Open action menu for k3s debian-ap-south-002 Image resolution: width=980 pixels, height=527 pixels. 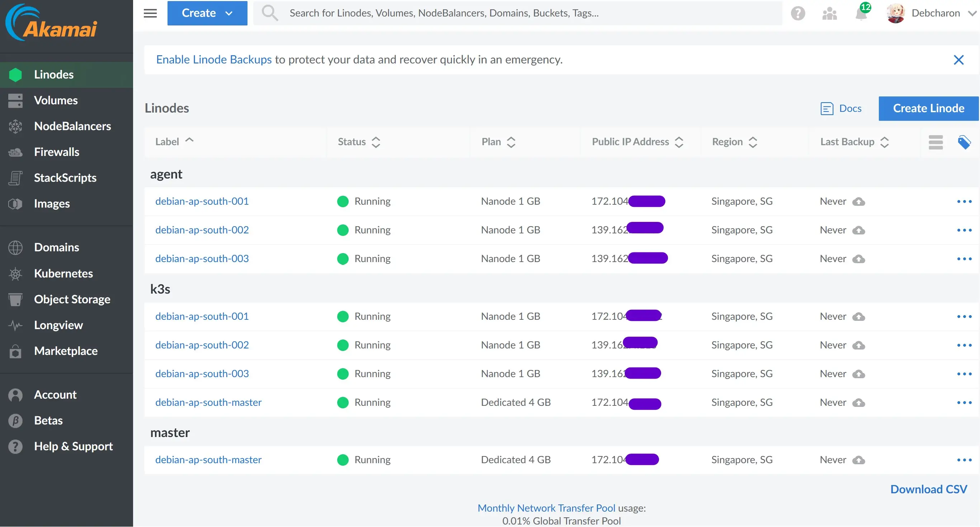[x=964, y=345]
